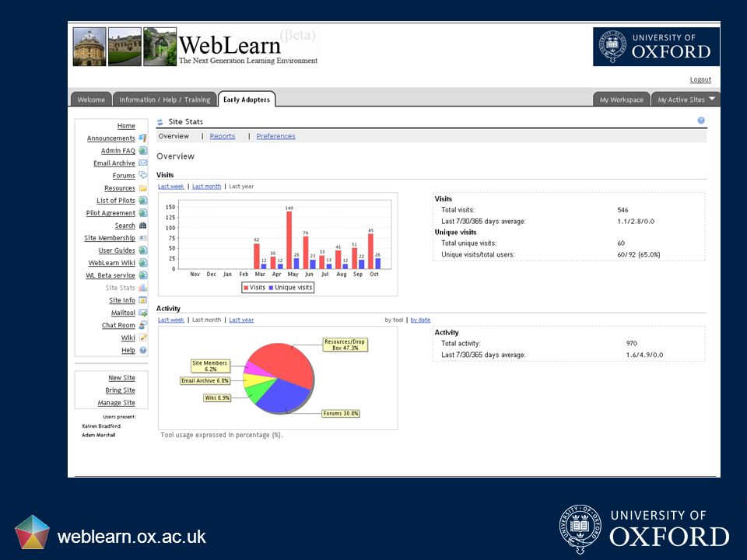Click the Site Stats bar chart icon
The height and width of the screenshot is (560, 747).
coord(142,288)
